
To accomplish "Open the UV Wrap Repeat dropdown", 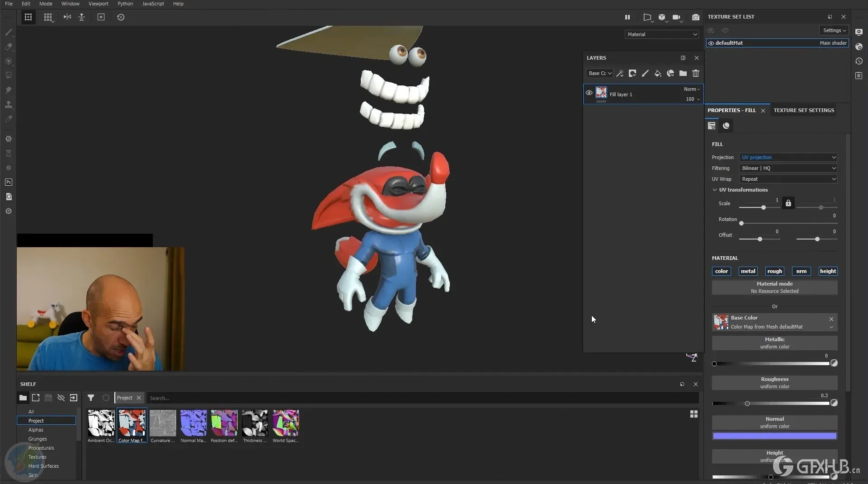I will [788, 179].
